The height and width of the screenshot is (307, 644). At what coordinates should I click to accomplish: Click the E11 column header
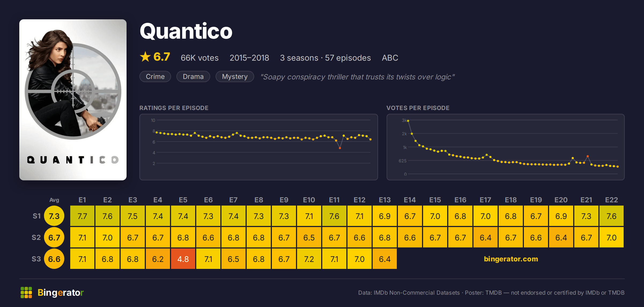[334, 200]
